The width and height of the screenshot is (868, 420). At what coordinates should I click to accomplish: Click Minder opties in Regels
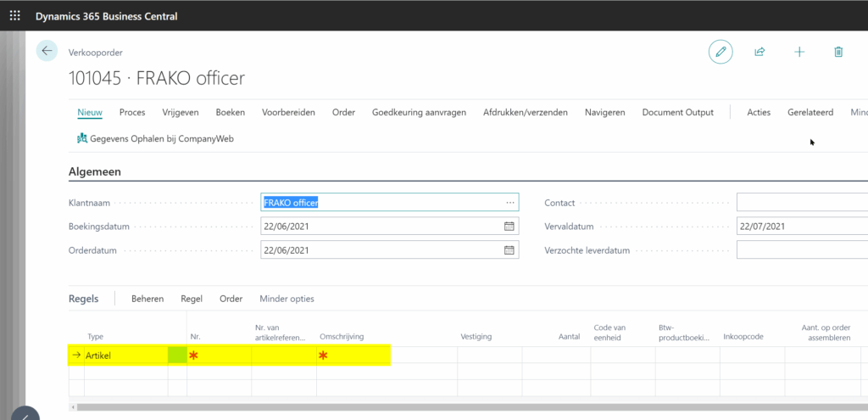click(x=287, y=299)
